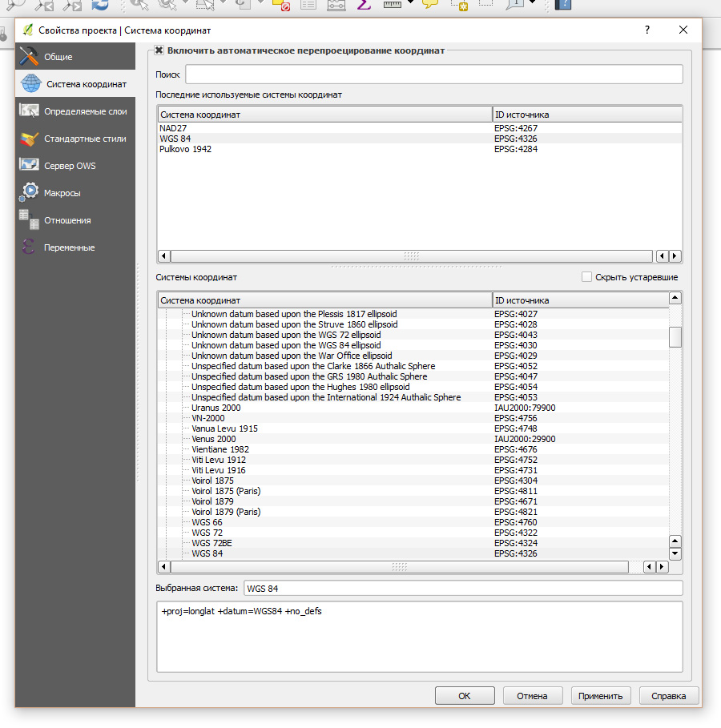This screenshot has height=728, width=721.
Task: Click the Выбранная система field showing WGS 84
Action: [x=463, y=589]
